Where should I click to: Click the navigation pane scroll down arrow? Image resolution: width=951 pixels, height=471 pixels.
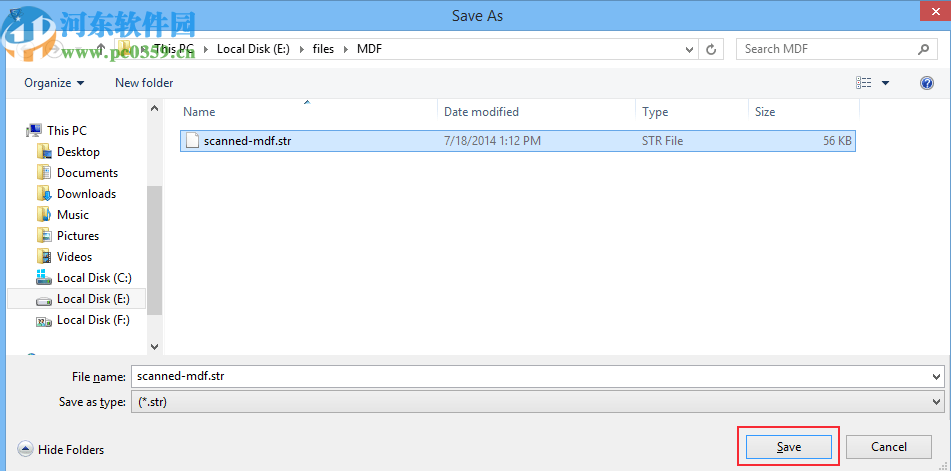[154, 347]
